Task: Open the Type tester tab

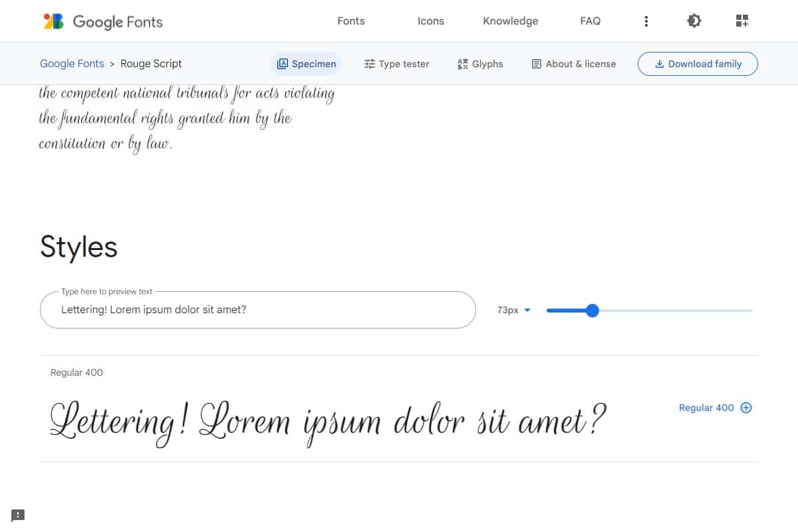Action: 397,64
